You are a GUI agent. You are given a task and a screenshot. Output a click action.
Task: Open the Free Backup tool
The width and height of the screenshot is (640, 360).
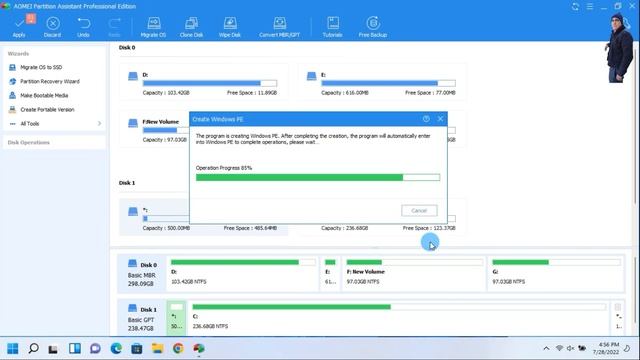pyautogui.click(x=373, y=27)
